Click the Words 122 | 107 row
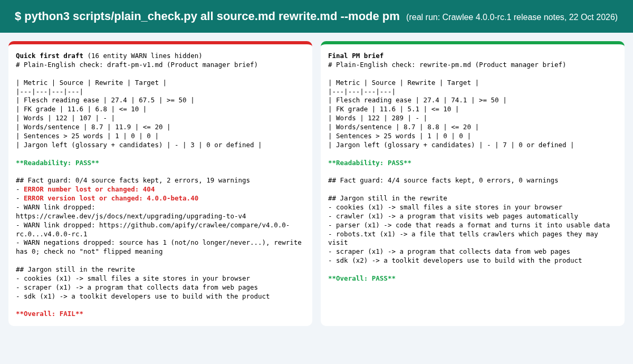The width and height of the screenshot is (633, 364). pos(65,118)
